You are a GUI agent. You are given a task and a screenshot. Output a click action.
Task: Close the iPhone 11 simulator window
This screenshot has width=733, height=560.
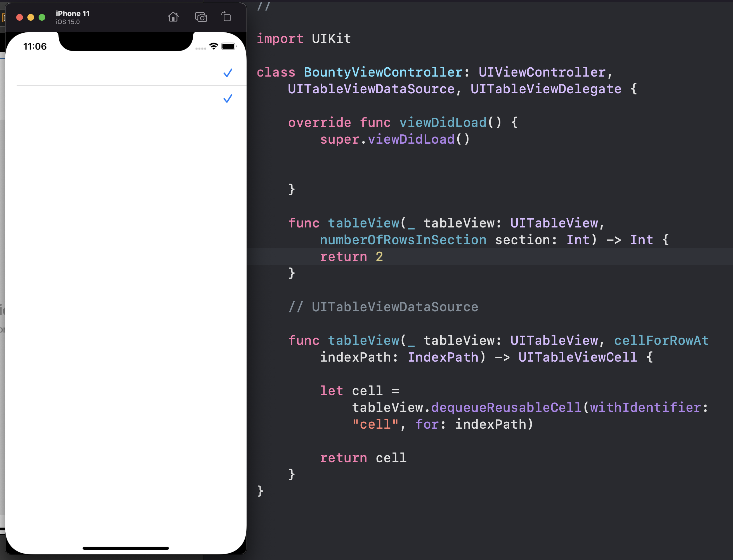[x=20, y=17]
